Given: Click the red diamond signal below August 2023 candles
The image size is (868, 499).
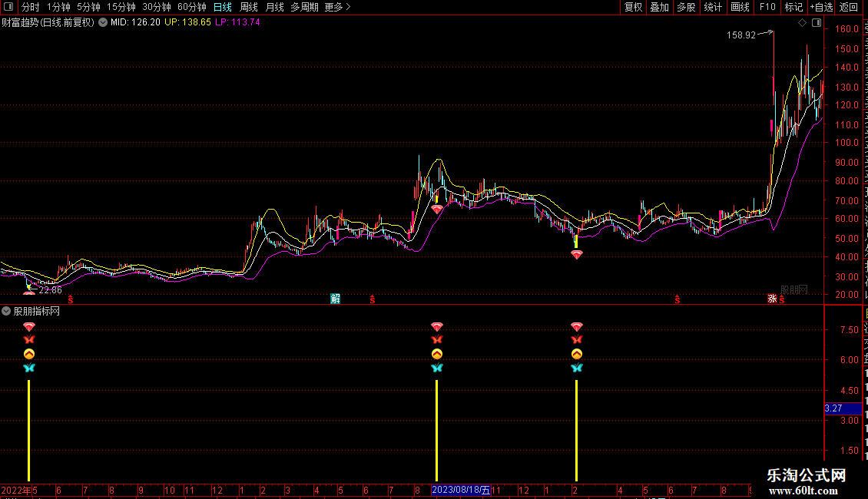Looking at the screenshot, I should (437, 209).
